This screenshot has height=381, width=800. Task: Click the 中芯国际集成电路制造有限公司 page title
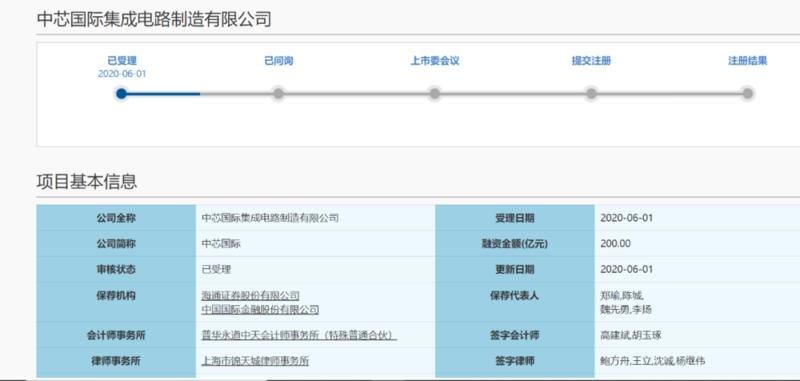pos(154,19)
